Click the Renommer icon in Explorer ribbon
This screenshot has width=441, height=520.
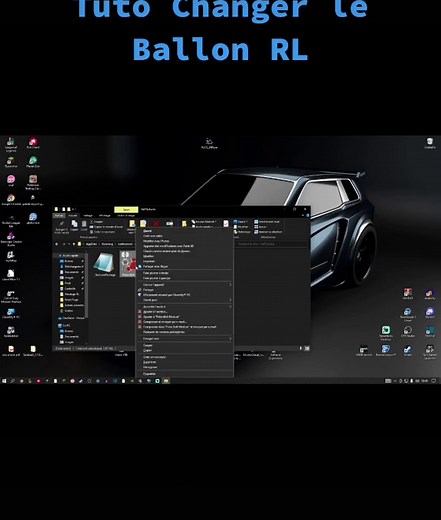169,223
